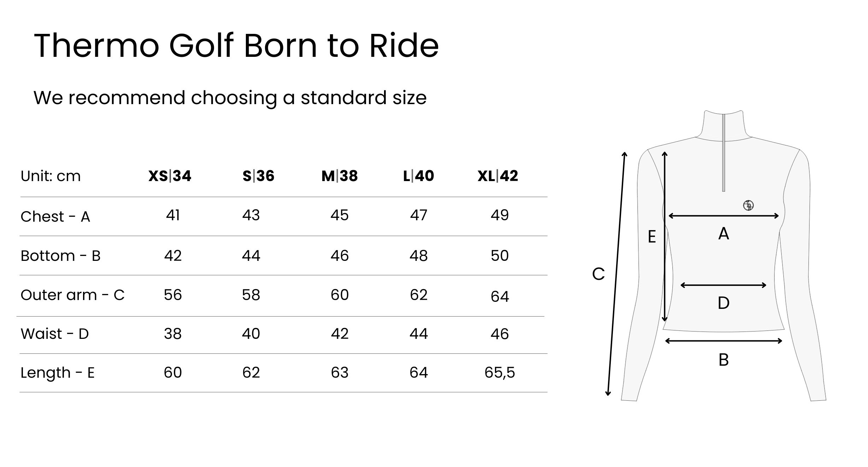Click the "Outer arm - C" row label

72,295
